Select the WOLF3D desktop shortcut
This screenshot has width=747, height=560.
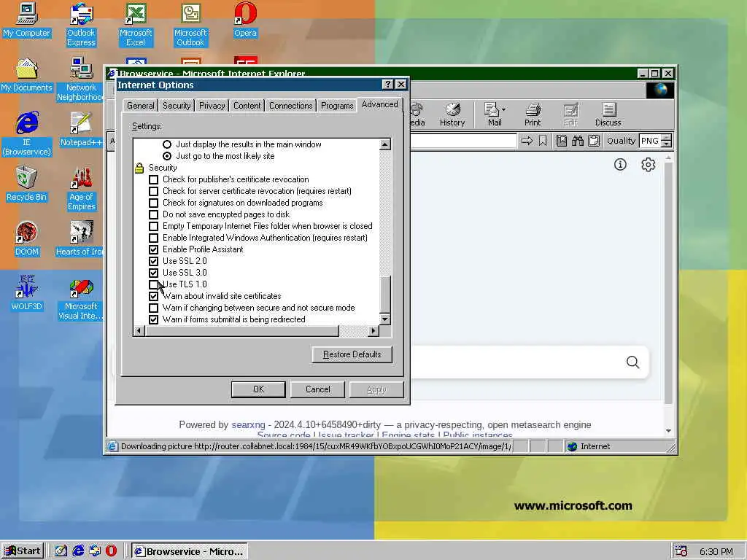click(x=27, y=293)
